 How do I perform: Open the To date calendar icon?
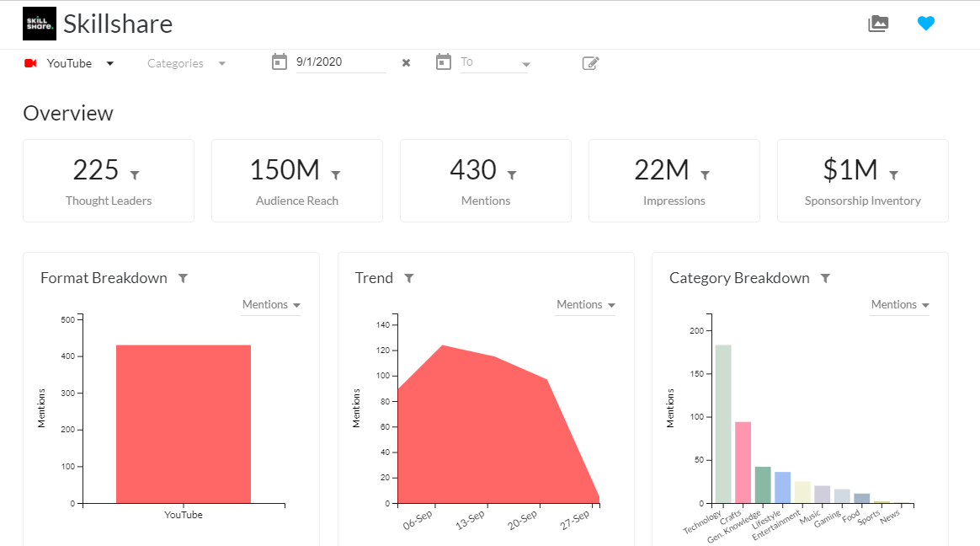443,62
